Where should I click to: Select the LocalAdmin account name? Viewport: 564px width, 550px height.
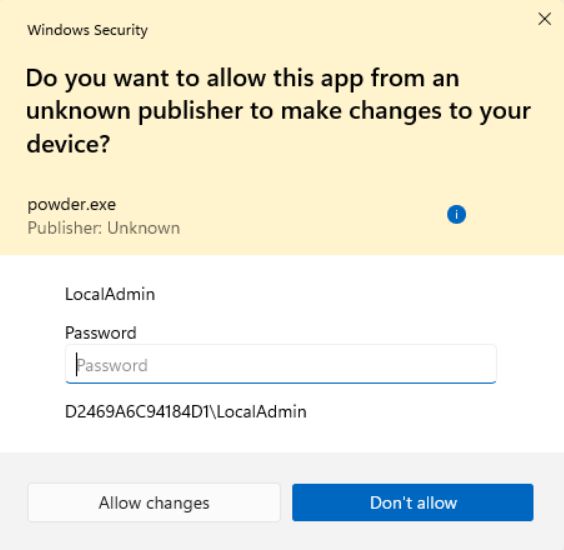[x=110, y=294]
